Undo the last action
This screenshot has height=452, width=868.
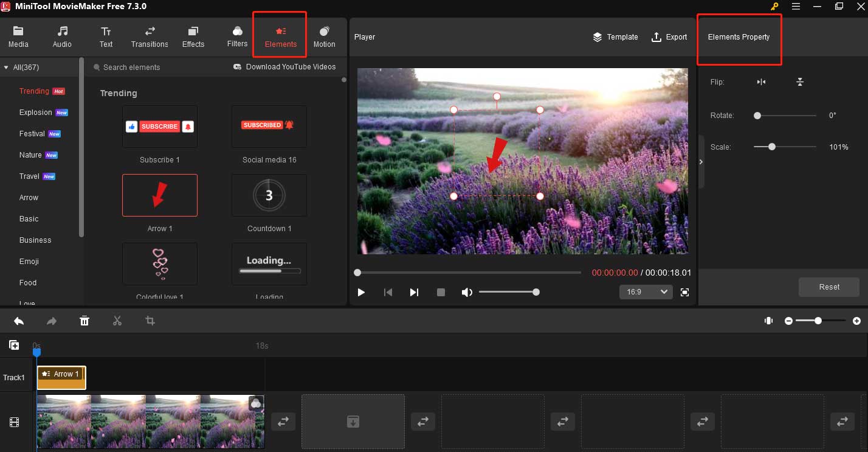point(19,321)
